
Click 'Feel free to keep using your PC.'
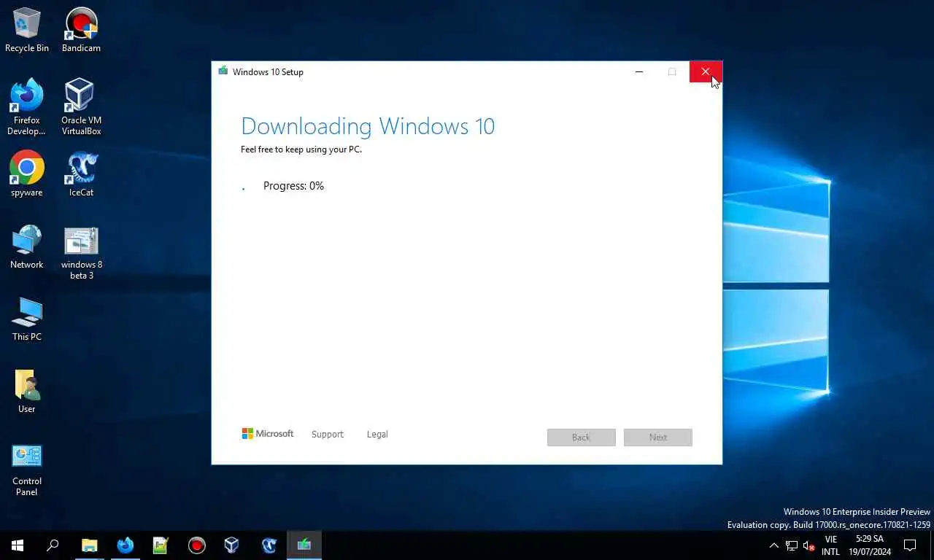coord(301,149)
